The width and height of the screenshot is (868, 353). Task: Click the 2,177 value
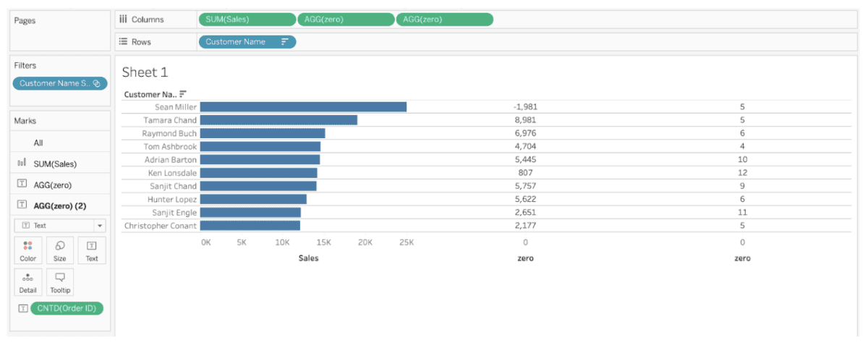point(525,226)
